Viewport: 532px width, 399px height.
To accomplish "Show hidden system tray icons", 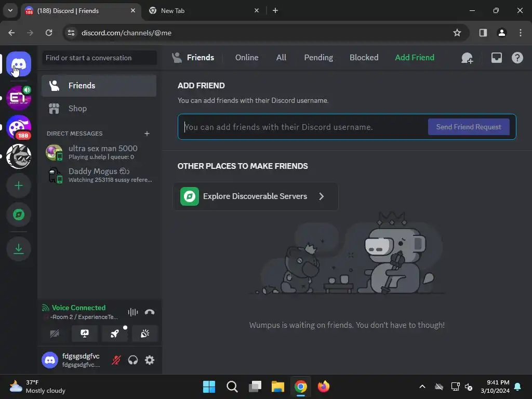I will (422, 387).
